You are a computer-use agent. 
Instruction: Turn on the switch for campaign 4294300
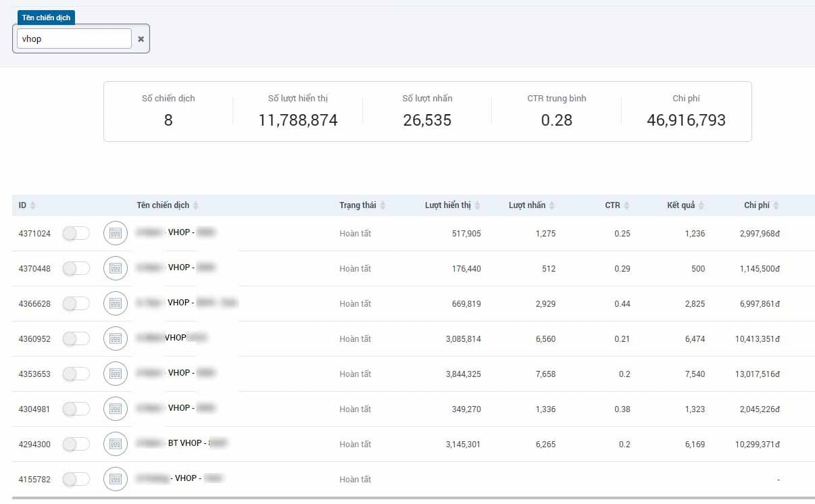click(x=76, y=444)
